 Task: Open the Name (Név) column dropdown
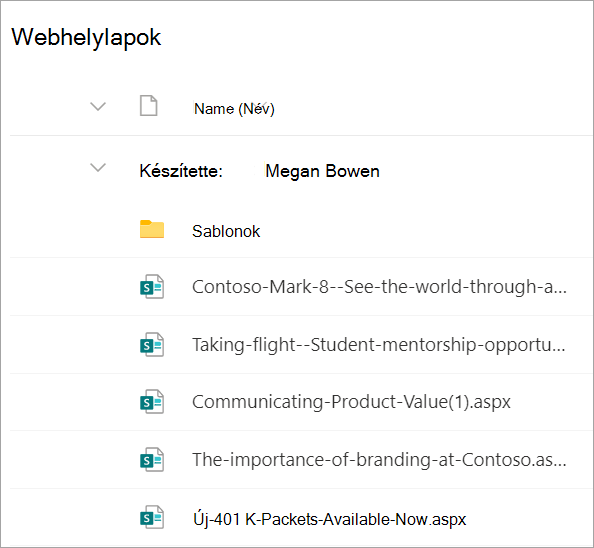tap(234, 109)
